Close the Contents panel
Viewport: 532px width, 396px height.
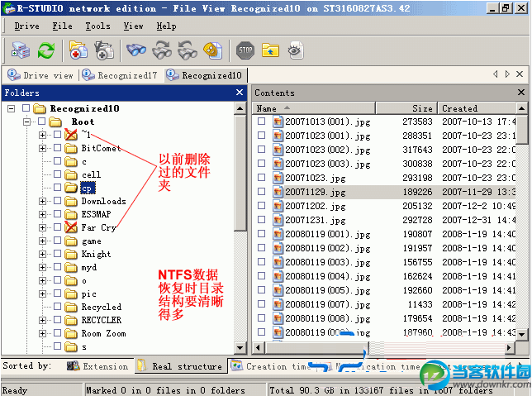(521, 92)
